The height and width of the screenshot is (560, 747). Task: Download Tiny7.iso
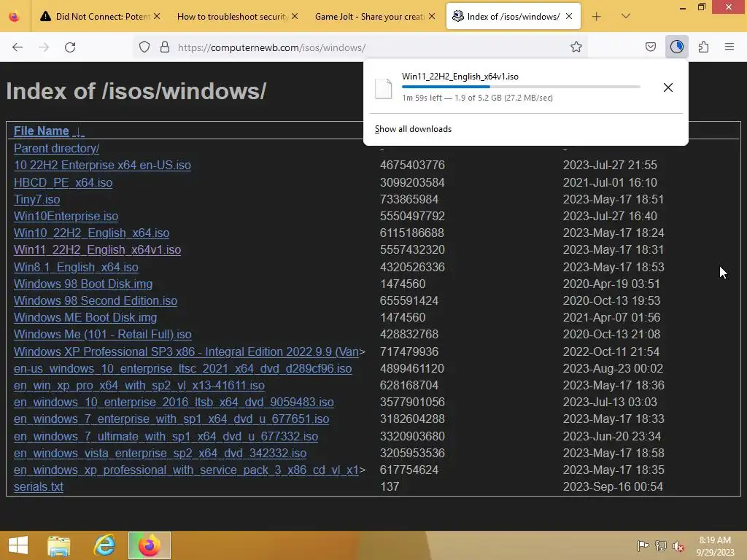[36, 200]
